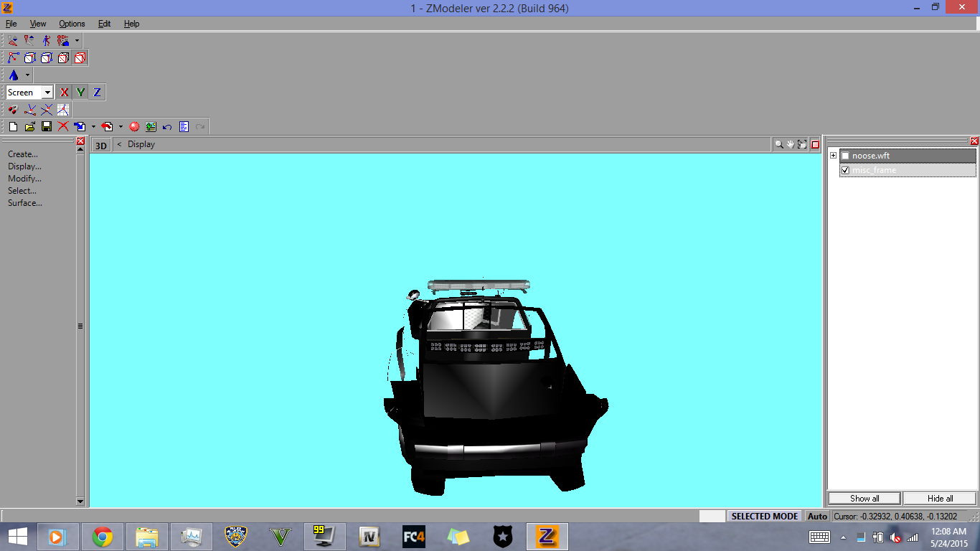Click the red sphere materials editor icon
This screenshot has height=551, width=980.
click(x=134, y=127)
